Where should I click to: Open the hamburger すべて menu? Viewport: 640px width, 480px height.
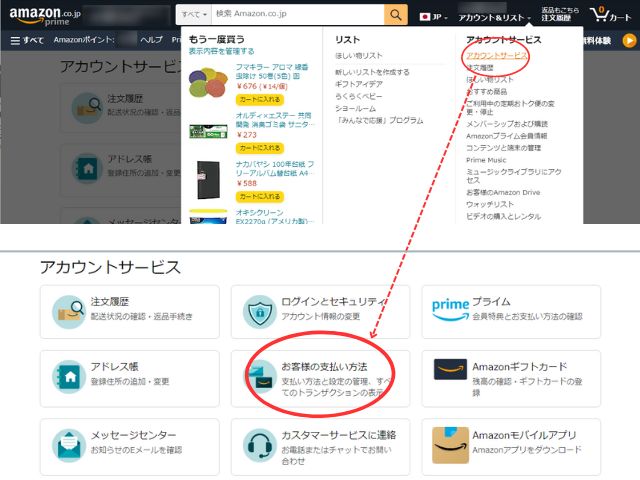point(27,40)
